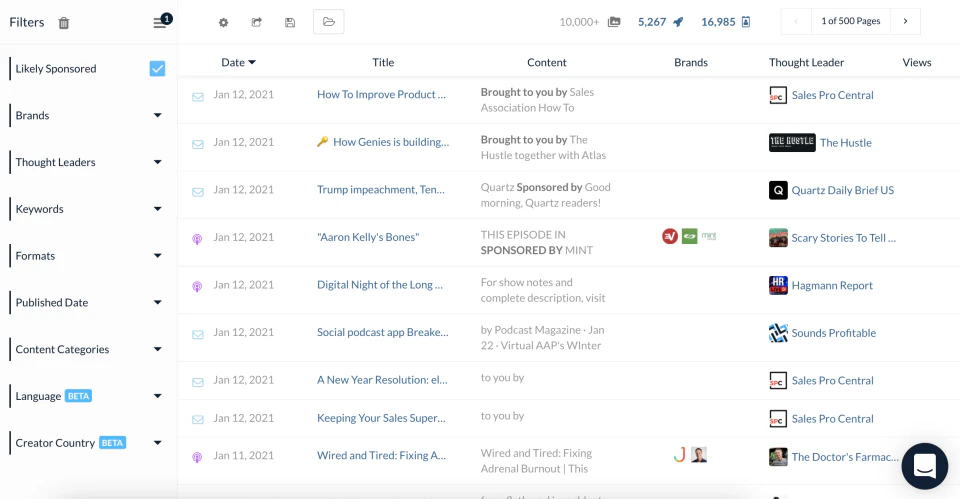The image size is (960, 499).
Task: Open "Digital Night of the Long ..." link
Action: coord(380,285)
